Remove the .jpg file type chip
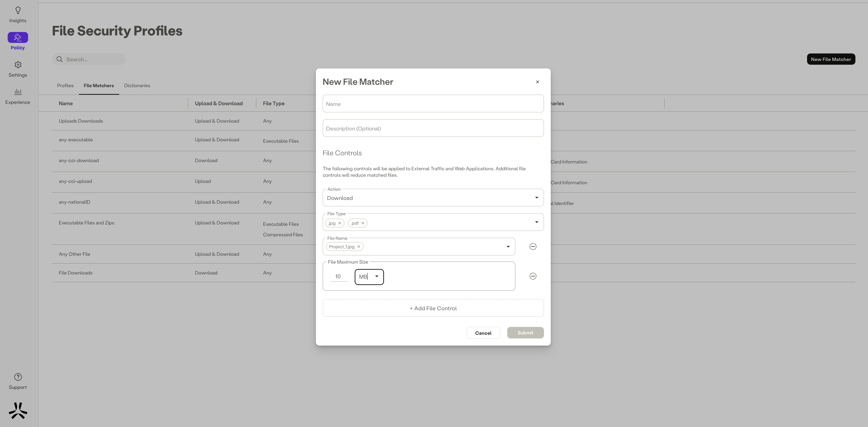Screen dimensions: 868x427 tap(339, 223)
